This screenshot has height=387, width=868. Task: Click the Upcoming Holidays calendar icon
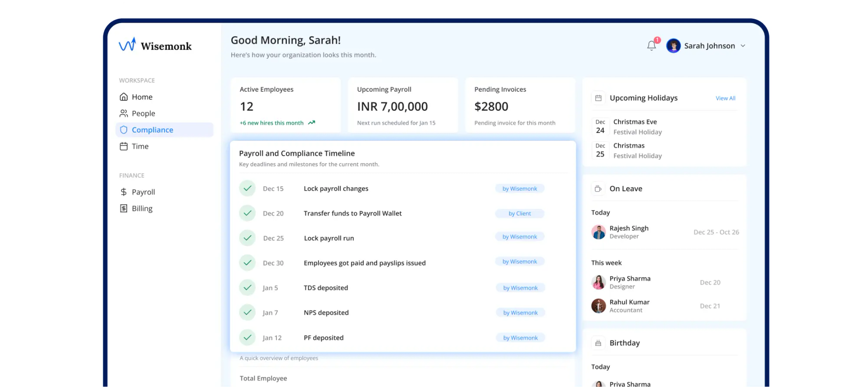[x=598, y=98]
